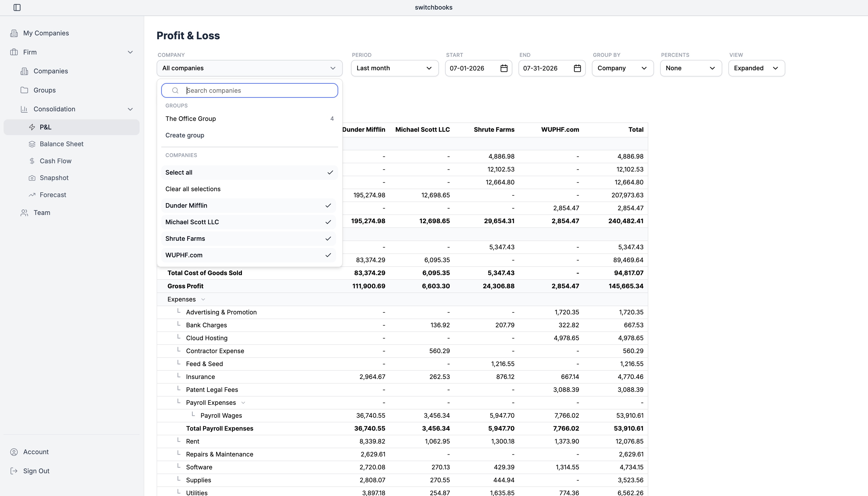Open the Group By Company dropdown

click(x=623, y=68)
